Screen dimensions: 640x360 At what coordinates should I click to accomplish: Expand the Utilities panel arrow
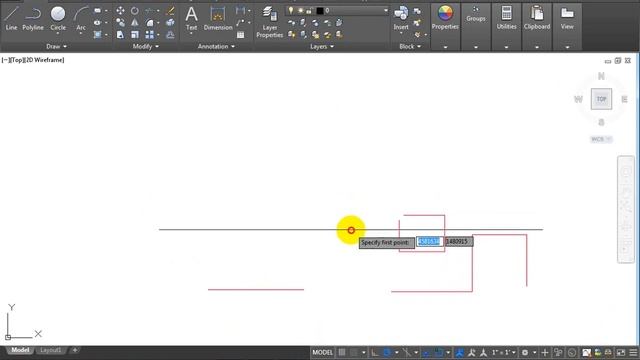(x=506, y=47)
